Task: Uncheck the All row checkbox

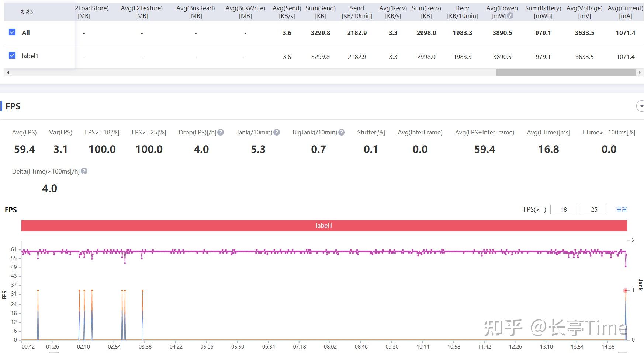Action: tap(12, 32)
